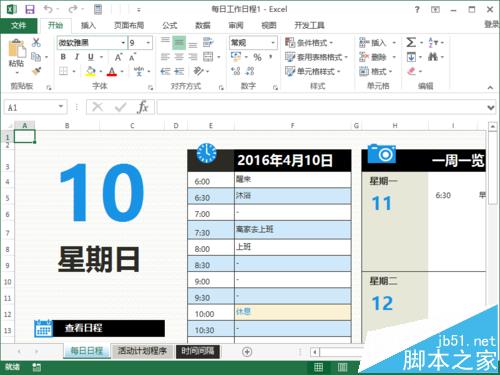
Task: Click the Copy icon
Action: click(x=36, y=57)
